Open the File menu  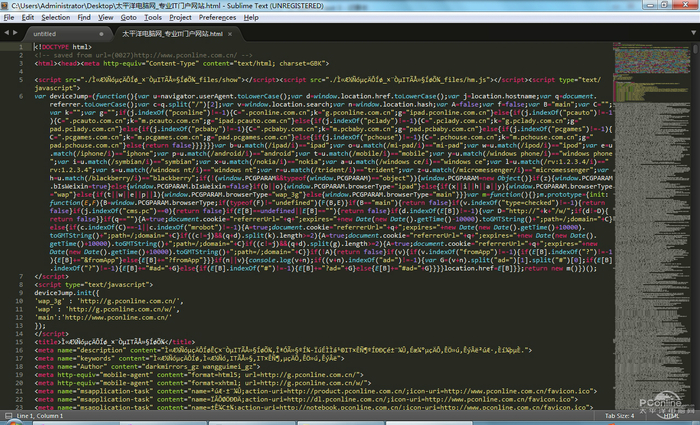click(11, 17)
